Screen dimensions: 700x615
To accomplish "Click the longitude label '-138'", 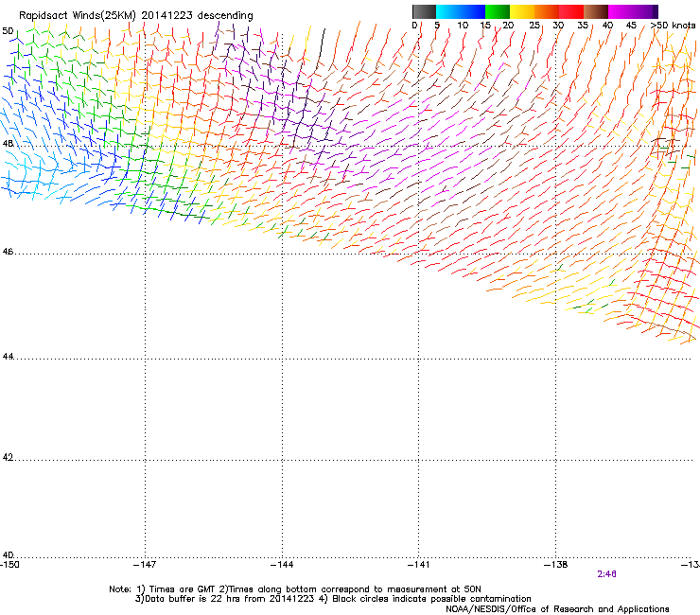I will [x=556, y=565].
